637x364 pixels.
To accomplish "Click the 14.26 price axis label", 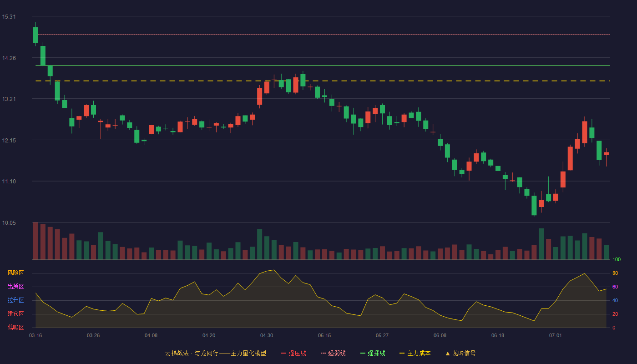I will (x=9, y=58).
